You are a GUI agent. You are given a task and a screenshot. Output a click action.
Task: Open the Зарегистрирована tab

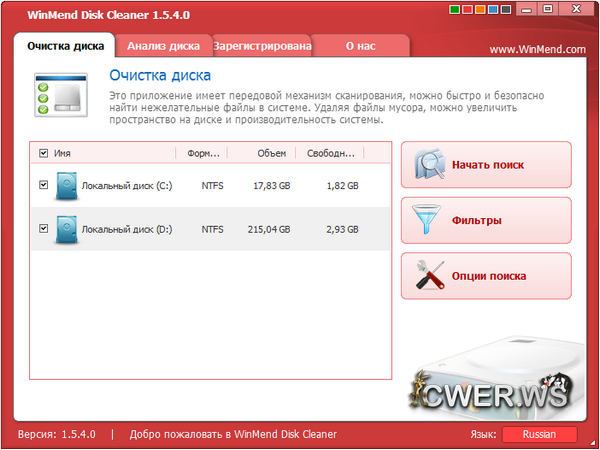(262, 46)
